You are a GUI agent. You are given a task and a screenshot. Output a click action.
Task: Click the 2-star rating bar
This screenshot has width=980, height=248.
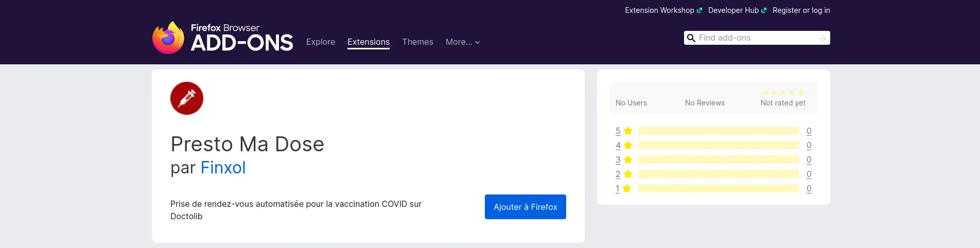coord(719,174)
